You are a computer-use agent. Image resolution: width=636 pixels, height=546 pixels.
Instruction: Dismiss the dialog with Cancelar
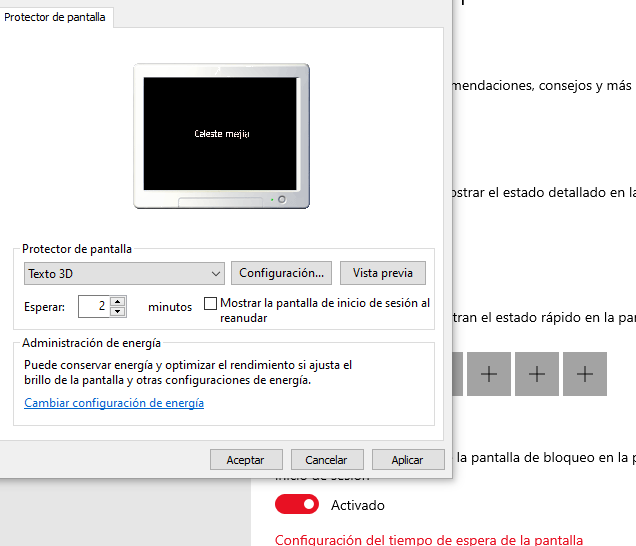pos(326,460)
